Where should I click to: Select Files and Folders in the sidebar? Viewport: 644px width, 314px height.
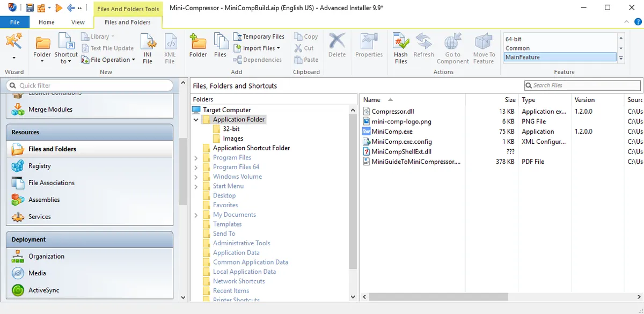pyautogui.click(x=90, y=149)
